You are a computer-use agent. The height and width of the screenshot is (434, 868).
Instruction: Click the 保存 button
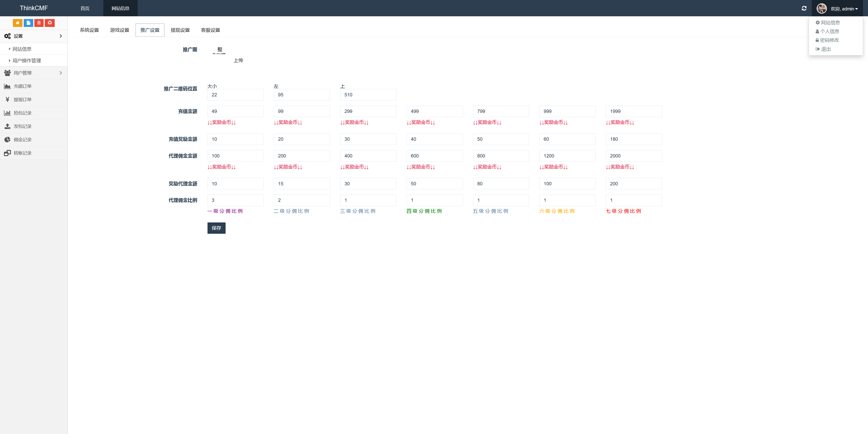(x=216, y=228)
